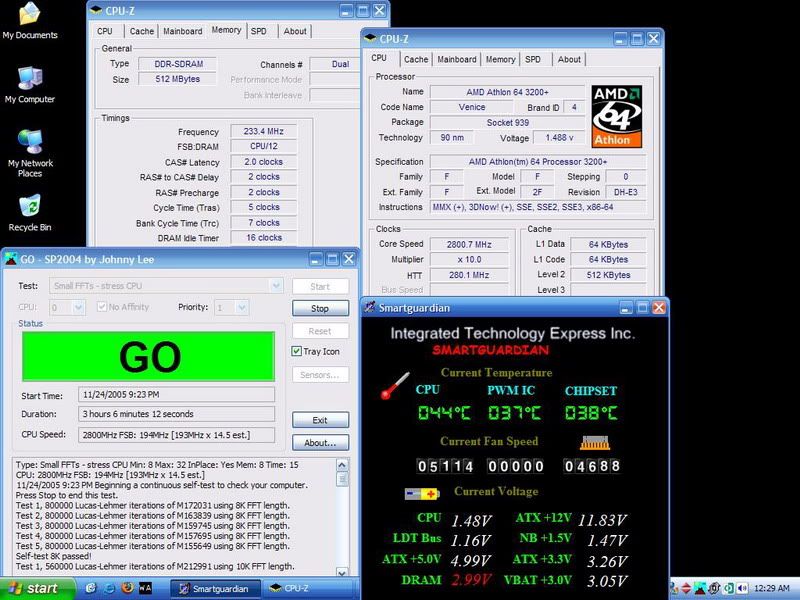This screenshot has width=800, height=600.
Task: Click the log scrollbar down arrow
Action: click(x=342, y=572)
